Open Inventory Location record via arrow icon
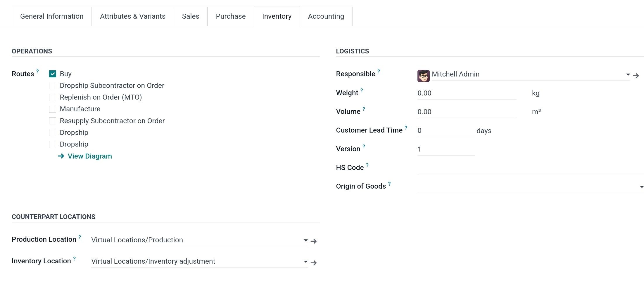Image resolution: width=644 pixels, height=287 pixels. (x=314, y=263)
